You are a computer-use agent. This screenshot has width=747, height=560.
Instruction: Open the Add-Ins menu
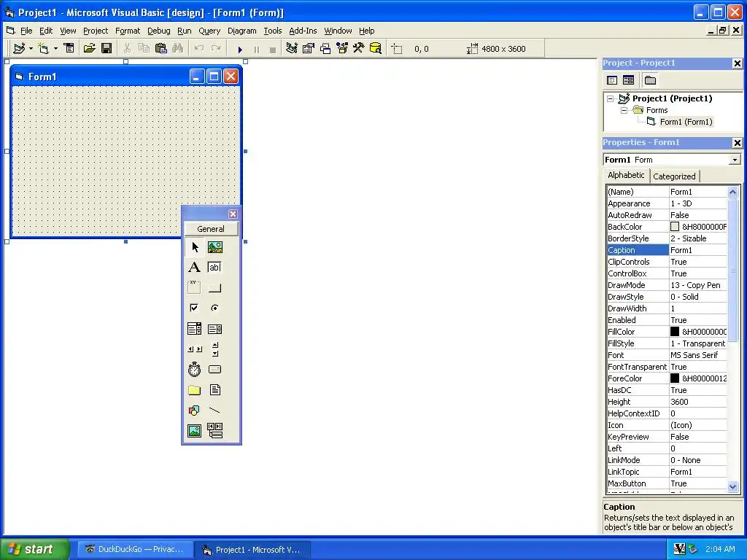pos(303,31)
